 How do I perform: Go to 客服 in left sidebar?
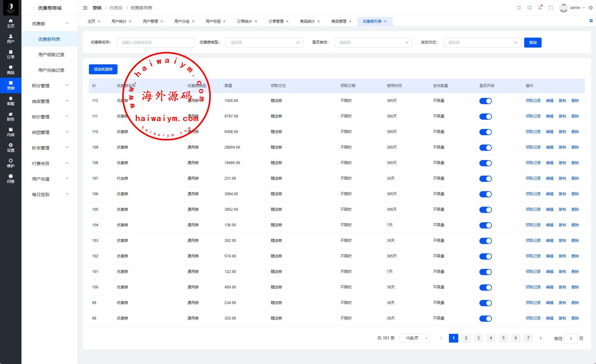pyautogui.click(x=11, y=101)
